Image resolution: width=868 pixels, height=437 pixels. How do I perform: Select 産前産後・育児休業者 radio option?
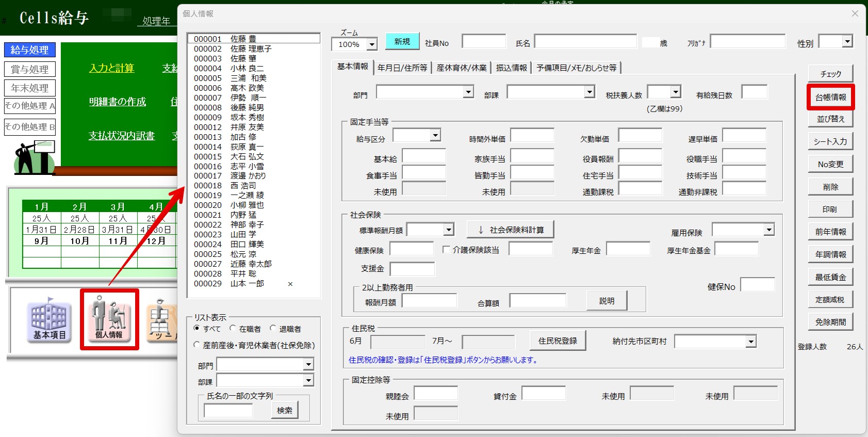point(196,345)
